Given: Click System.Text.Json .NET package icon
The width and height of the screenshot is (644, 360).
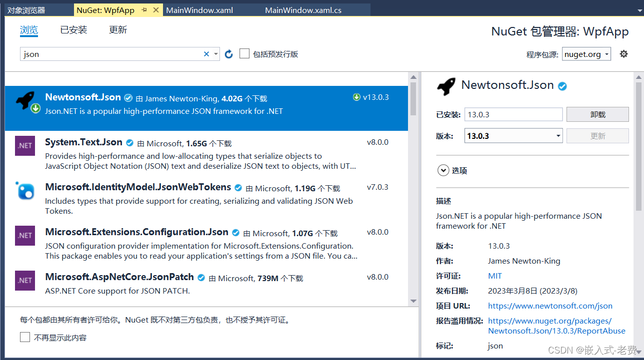Looking at the screenshot, I should pyautogui.click(x=25, y=146).
